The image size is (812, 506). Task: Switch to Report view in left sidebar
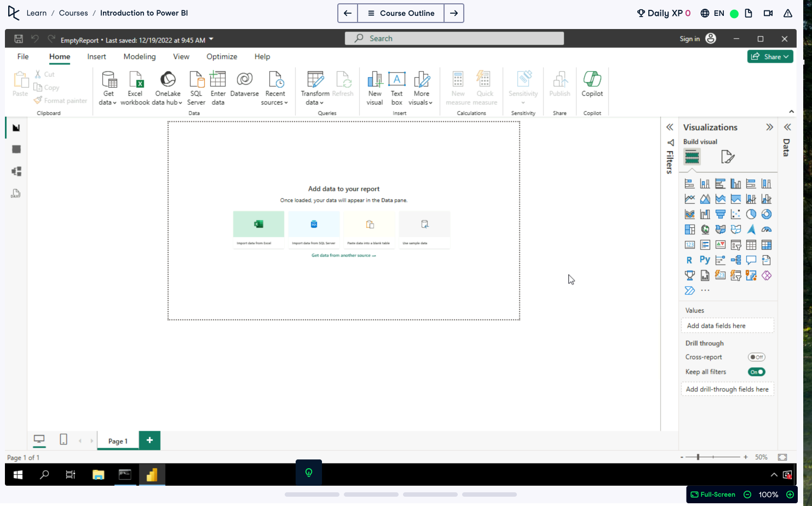point(16,128)
